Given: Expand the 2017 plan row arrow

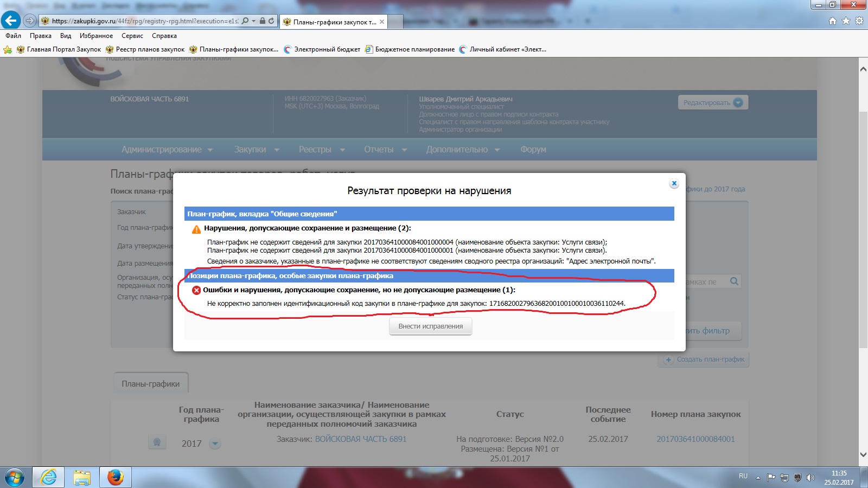Looking at the screenshot, I should [215, 444].
